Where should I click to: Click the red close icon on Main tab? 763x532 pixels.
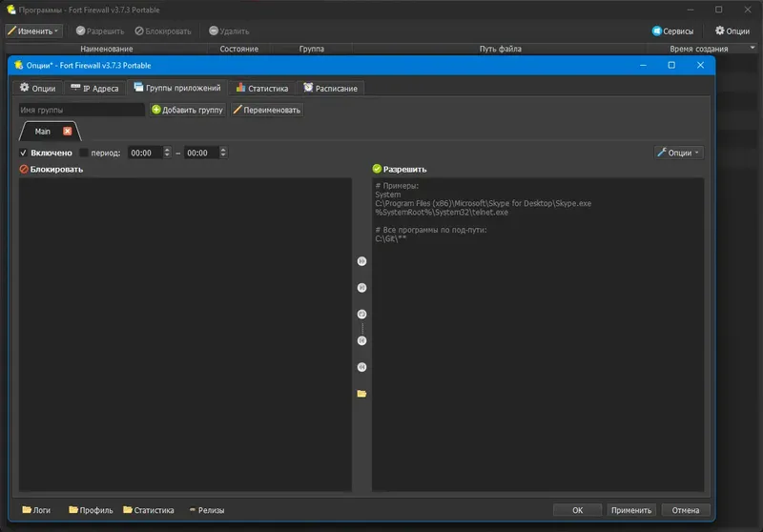click(x=68, y=131)
